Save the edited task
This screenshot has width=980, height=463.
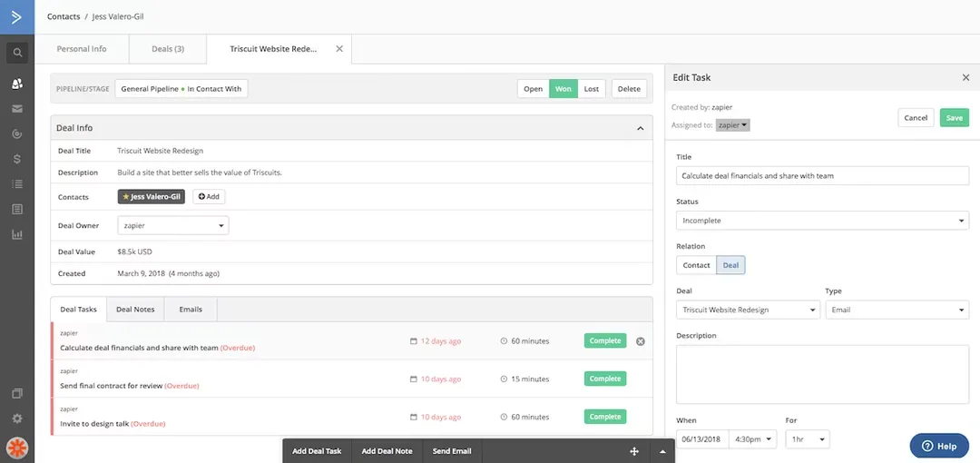[954, 118]
